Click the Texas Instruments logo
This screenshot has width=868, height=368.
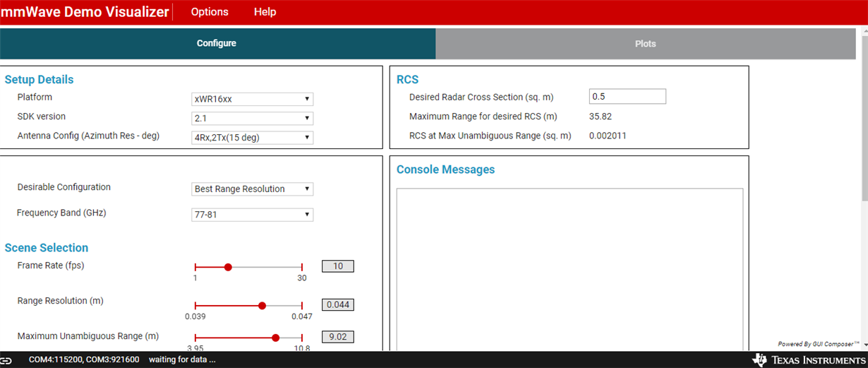click(x=809, y=360)
